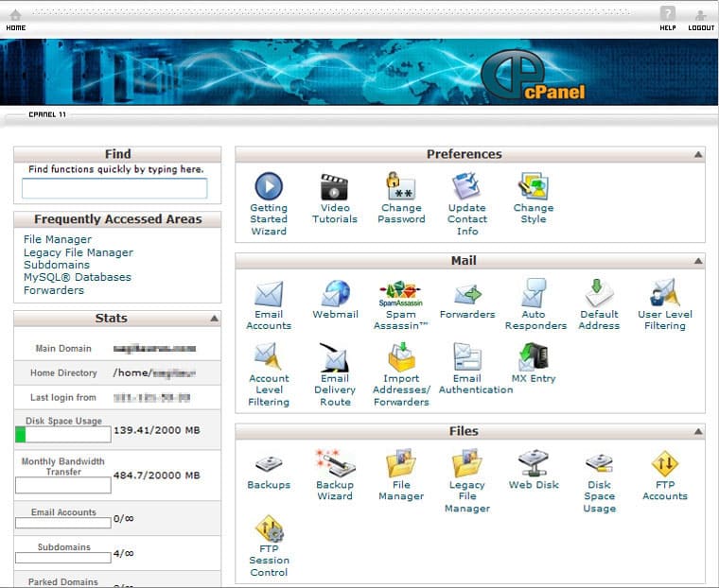Open Forwarders link in Frequently Accessed Areas
The height and width of the screenshot is (588, 719).
(54, 290)
